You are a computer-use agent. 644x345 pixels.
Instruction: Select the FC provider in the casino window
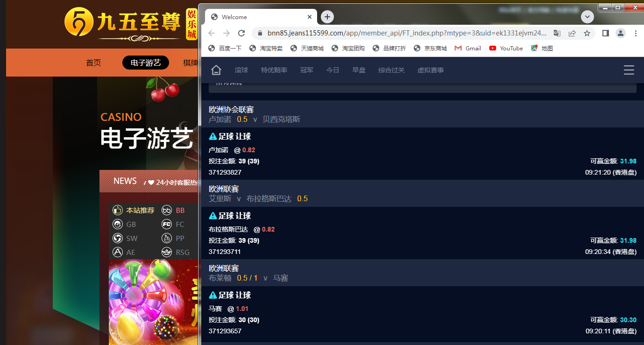(173, 225)
